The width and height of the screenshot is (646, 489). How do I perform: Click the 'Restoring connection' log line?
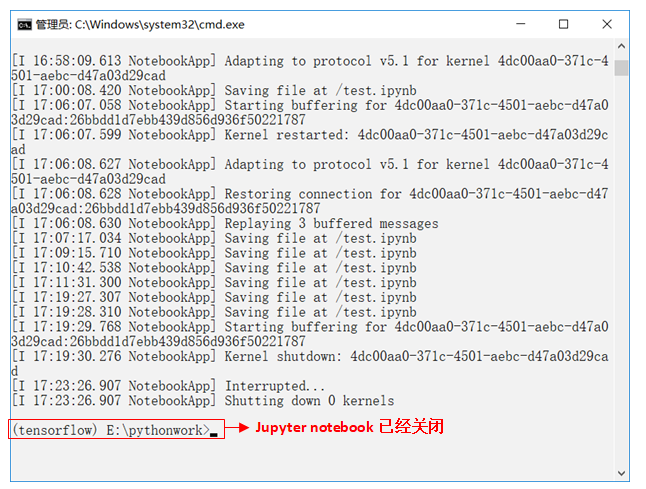point(310,201)
